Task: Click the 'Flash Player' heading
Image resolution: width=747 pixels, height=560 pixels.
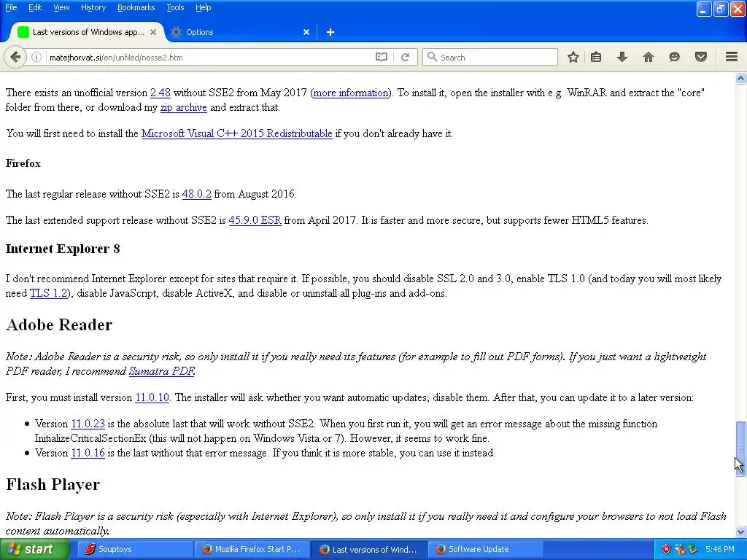Action: point(53,484)
